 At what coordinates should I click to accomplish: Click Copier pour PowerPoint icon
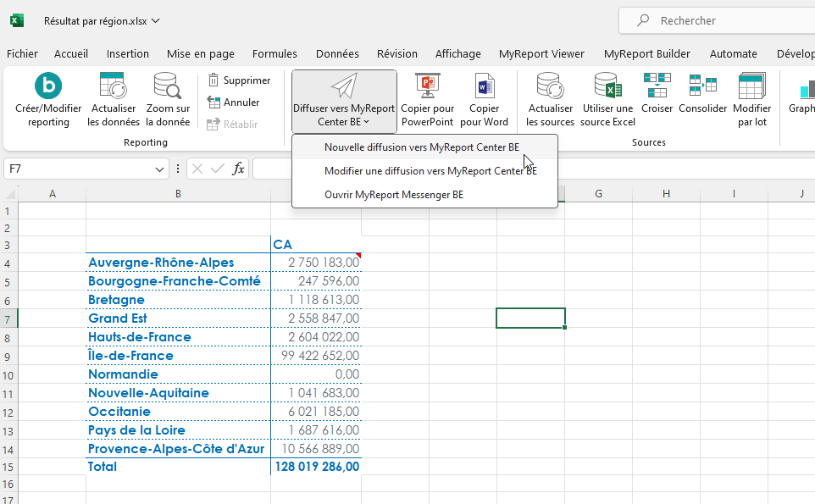pos(427,87)
